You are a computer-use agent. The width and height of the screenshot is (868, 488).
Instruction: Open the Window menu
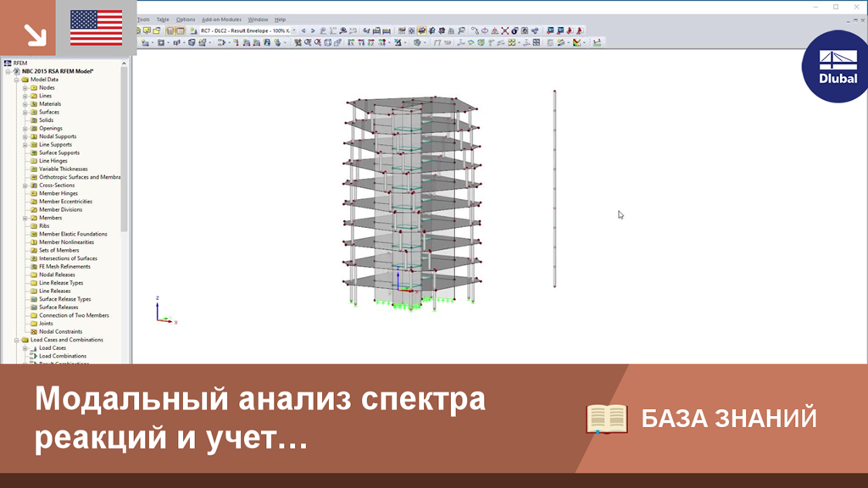coord(258,19)
